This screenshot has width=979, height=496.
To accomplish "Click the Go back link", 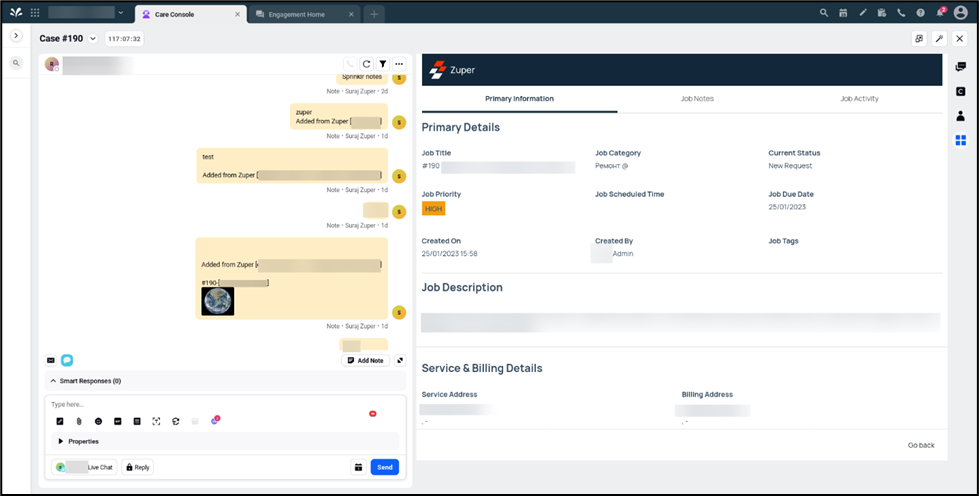I will pyautogui.click(x=920, y=445).
